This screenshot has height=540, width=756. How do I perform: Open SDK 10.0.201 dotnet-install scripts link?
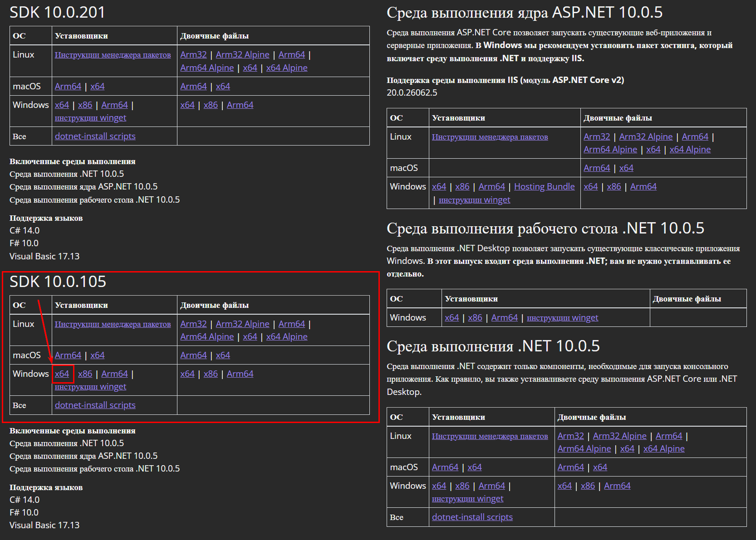pos(95,136)
